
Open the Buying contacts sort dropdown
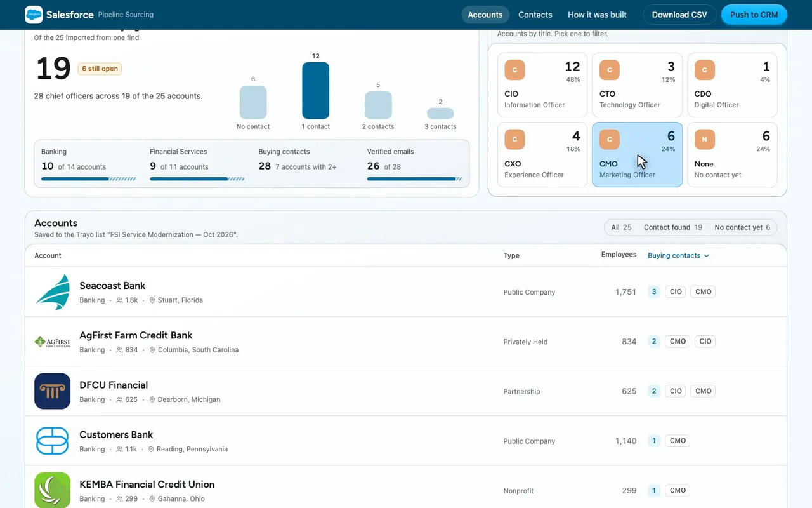point(678,255)
